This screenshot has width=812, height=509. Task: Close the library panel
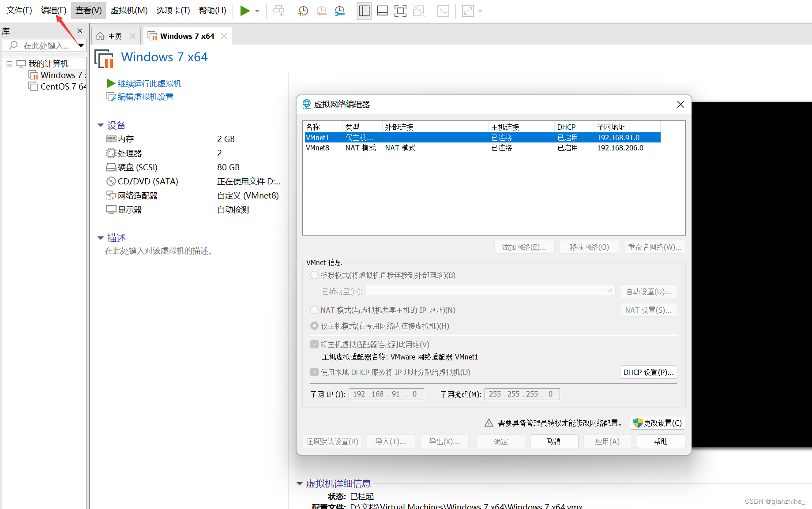click(80, 31)
